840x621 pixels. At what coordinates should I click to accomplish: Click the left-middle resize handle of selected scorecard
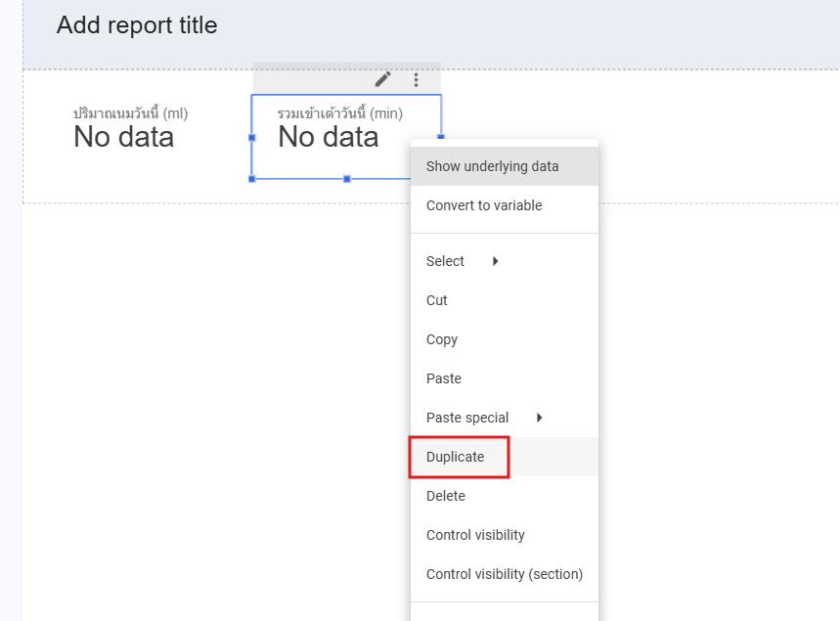tap(252, 138)
